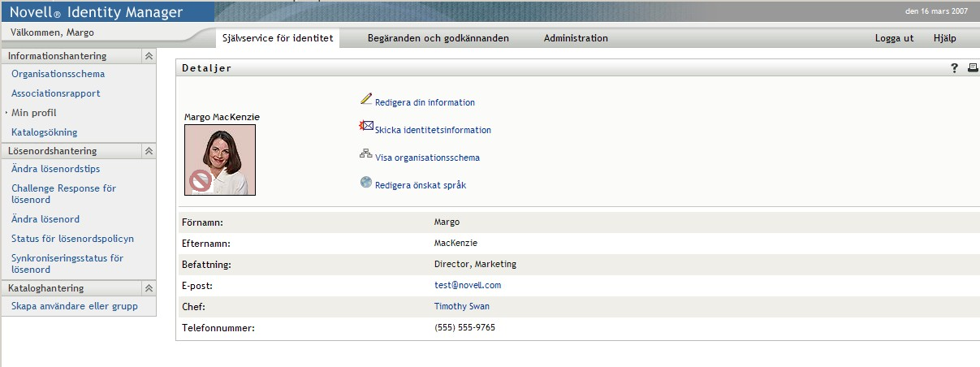980x367 pixels.
Task: Open manager Timothy Swan's profile link
Action: pos(462,307)
